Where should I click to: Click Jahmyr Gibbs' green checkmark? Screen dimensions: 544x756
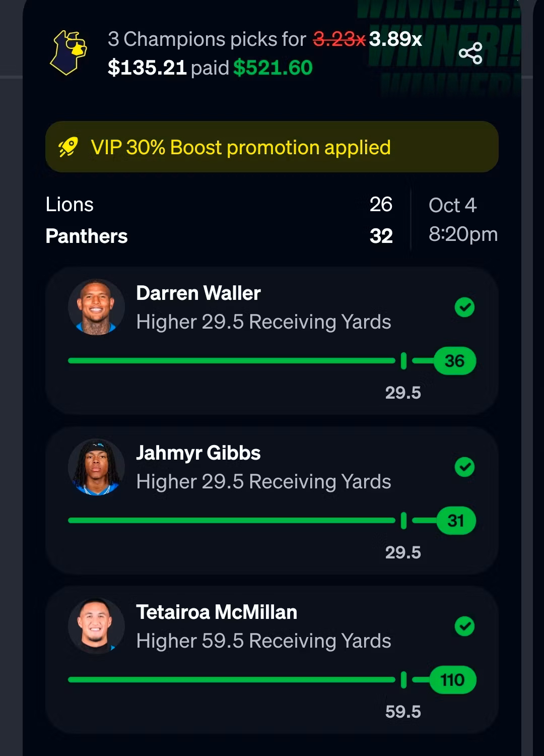click(464, 467)
